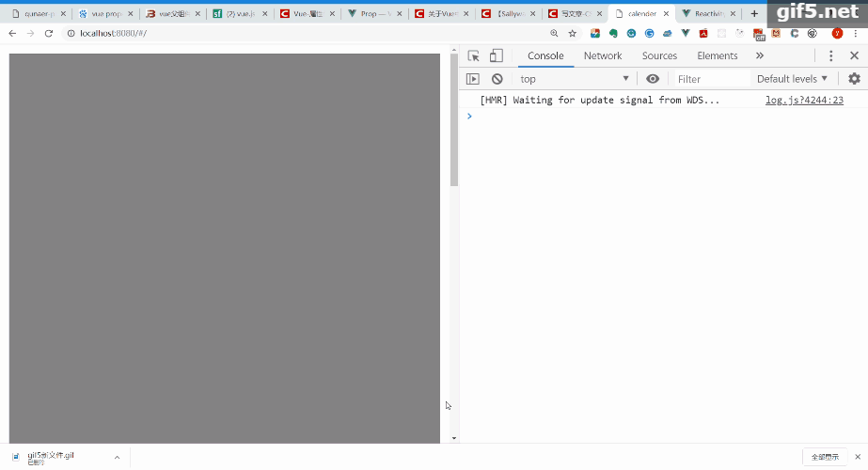
Task: Open the top JavaScript context dropdown
Action: coord(575,79)
